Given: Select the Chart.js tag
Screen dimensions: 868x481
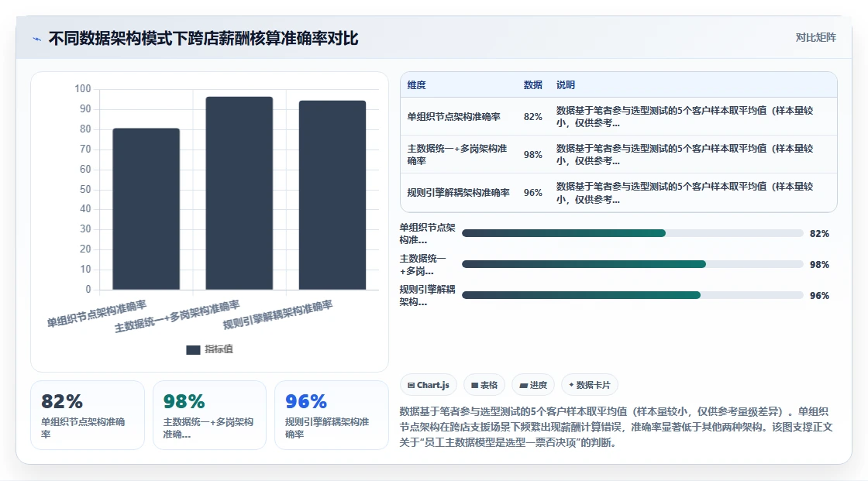Looking at the screenshot, I should pos(428,385).
